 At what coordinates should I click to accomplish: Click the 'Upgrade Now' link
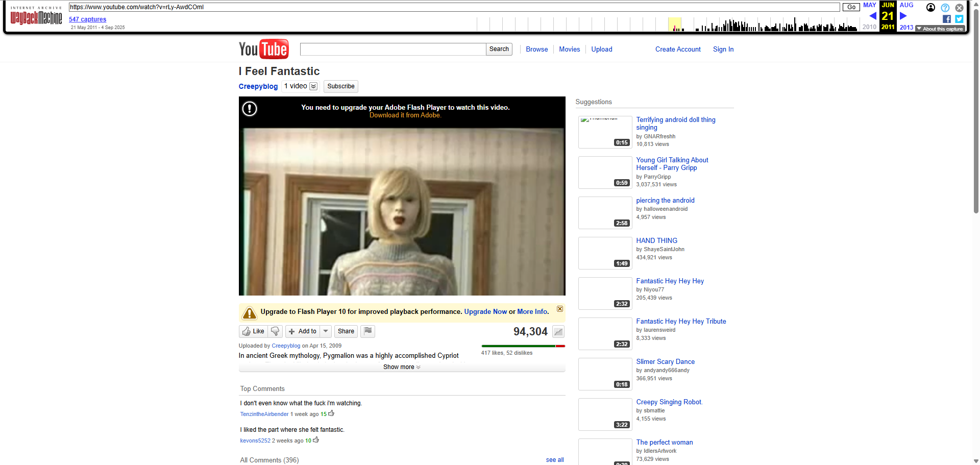[485, 312]
